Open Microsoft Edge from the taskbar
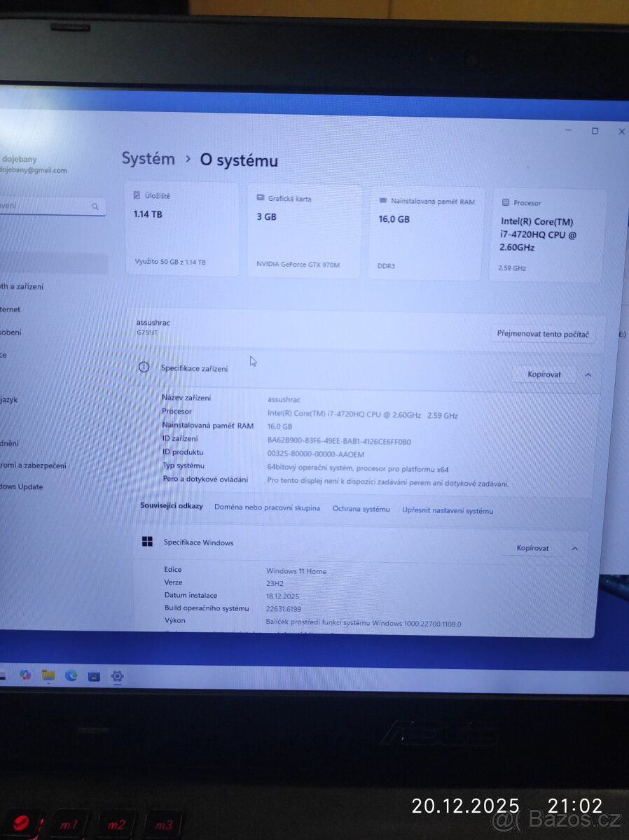The image size is (629, 840). [70, 674]
